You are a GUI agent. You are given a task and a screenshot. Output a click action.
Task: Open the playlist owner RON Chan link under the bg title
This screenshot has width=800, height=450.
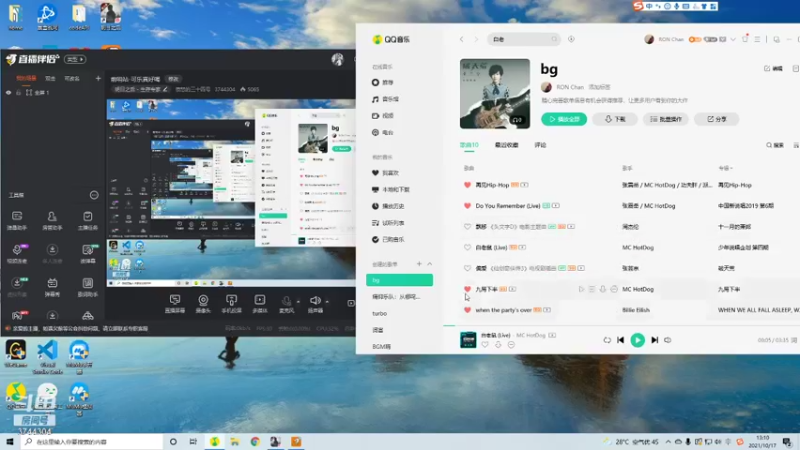click(x=569, y=87)
